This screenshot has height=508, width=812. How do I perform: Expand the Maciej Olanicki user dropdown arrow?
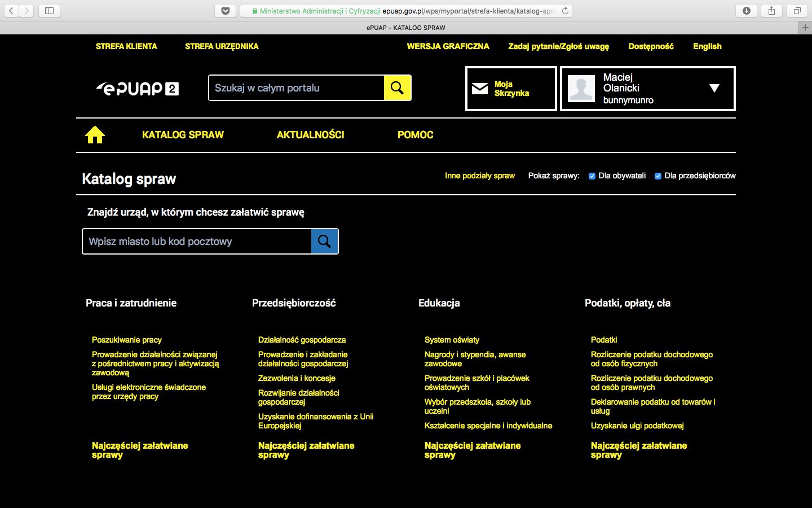tap(714, 88)
